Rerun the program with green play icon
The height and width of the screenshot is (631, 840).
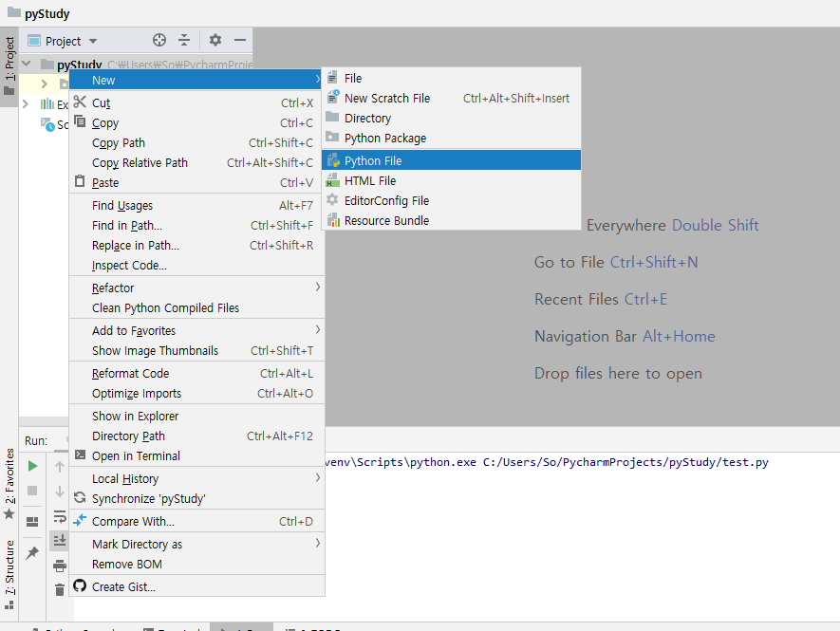point(32,466)
